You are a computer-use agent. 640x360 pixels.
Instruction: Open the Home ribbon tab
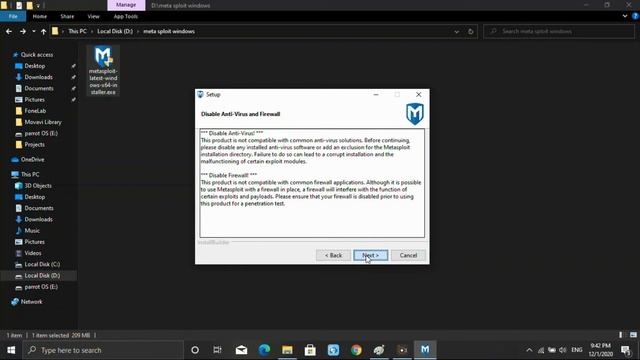pos(40,16)
